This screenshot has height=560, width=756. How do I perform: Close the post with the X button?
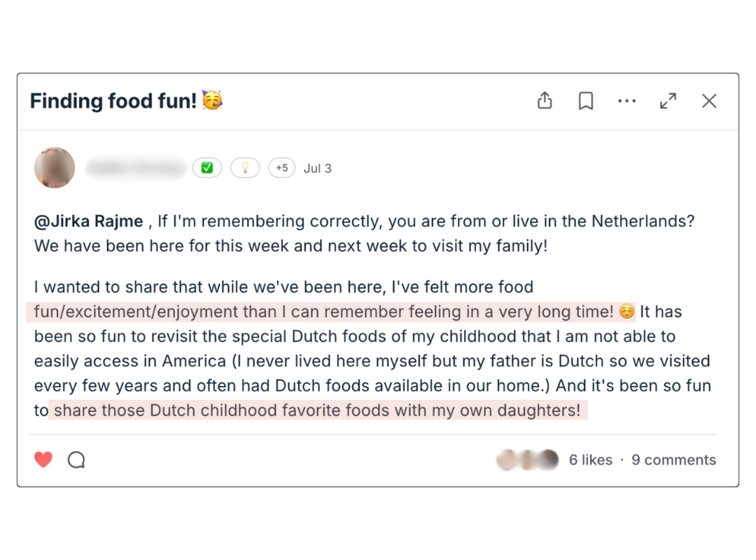click(709, 101)
